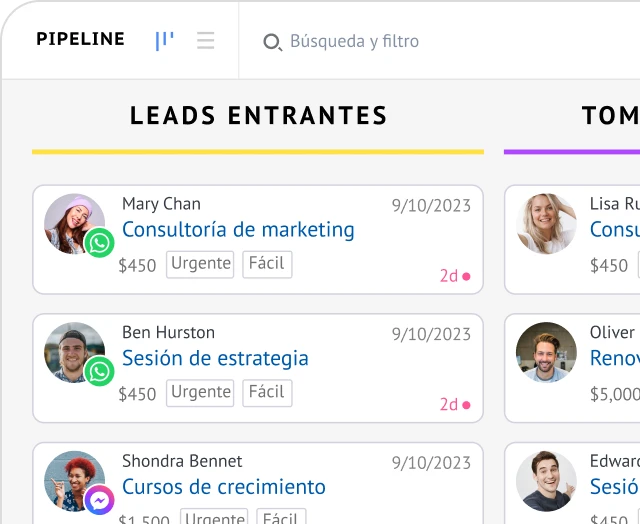Image resolution: width=640 pixels, height=524 pixels.
Task: Click Shondra Bennet's profile photo
Action: coord(74,481)
